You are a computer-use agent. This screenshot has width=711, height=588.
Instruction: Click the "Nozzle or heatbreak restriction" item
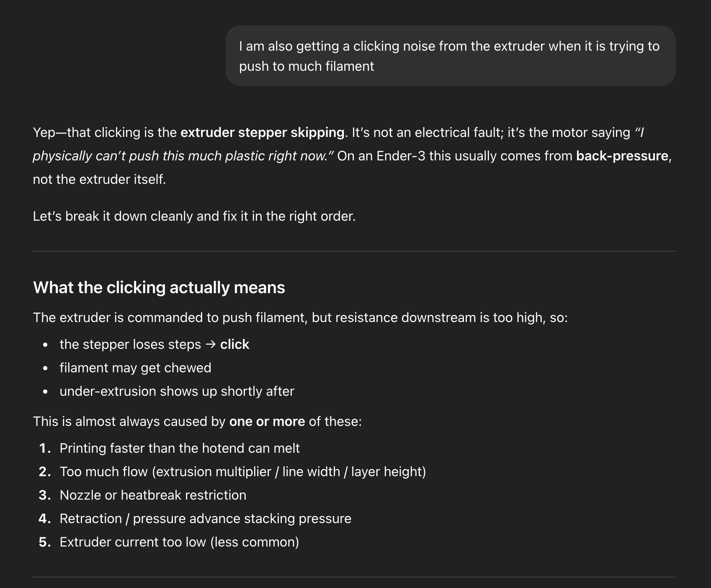coord(153,495)
